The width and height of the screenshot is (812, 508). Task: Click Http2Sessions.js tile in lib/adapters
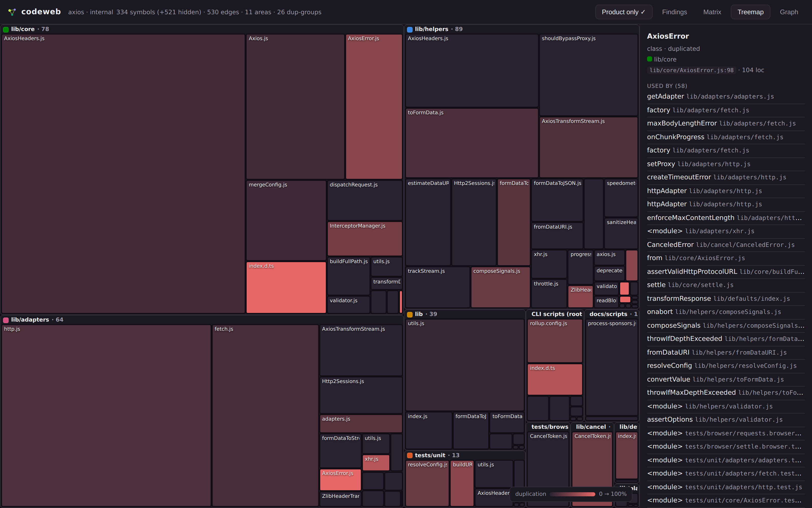click(x=361, y=395)
